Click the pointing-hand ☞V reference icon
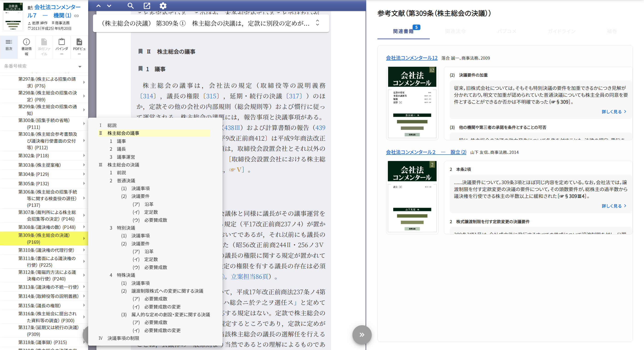This screenshot has height=350, width=644. coord(235,170)
